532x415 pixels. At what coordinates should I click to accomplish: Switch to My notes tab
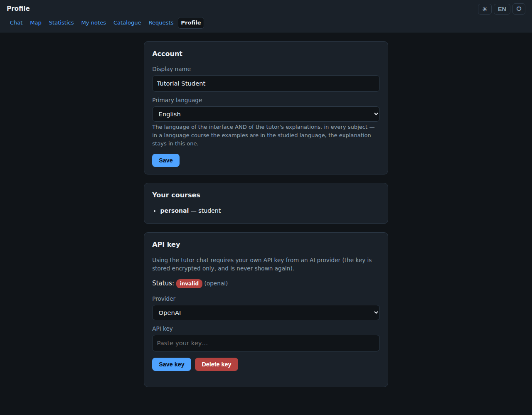94,23
